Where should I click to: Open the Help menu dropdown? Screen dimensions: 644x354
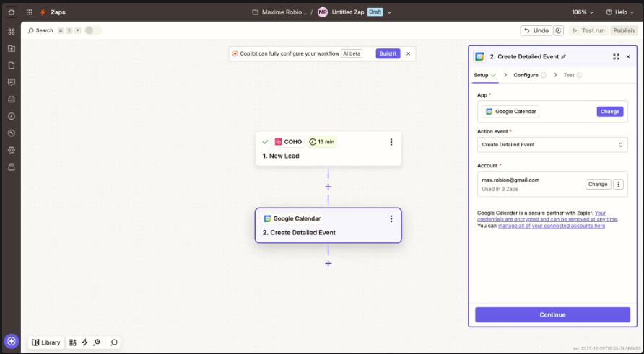(x=621, y=12)
